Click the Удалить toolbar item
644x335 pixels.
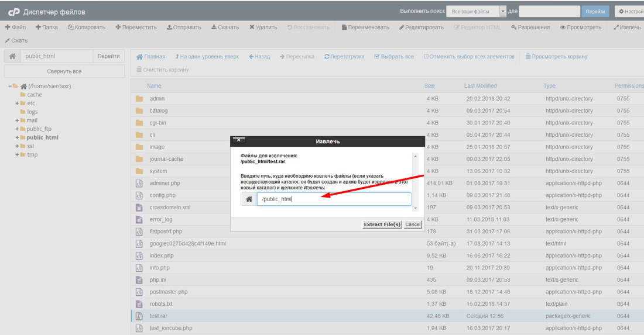click(263, 27)
